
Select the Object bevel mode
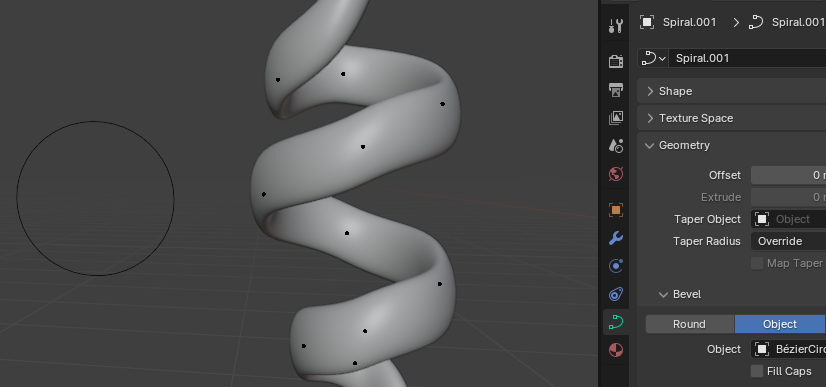click(780, 324)
